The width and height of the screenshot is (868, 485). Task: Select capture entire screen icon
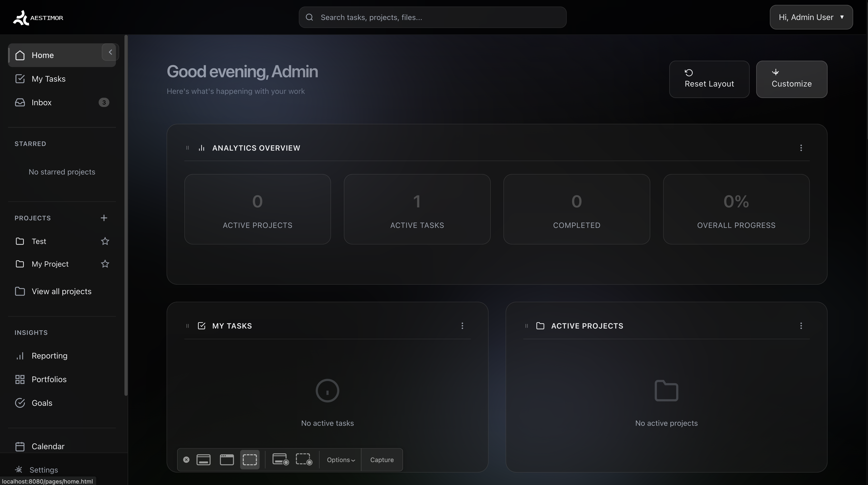(204, 460)
